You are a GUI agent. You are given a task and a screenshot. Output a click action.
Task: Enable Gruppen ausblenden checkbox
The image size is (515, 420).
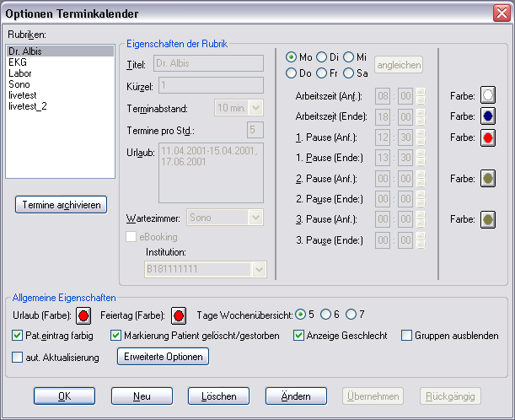click(x=406, y=336)
